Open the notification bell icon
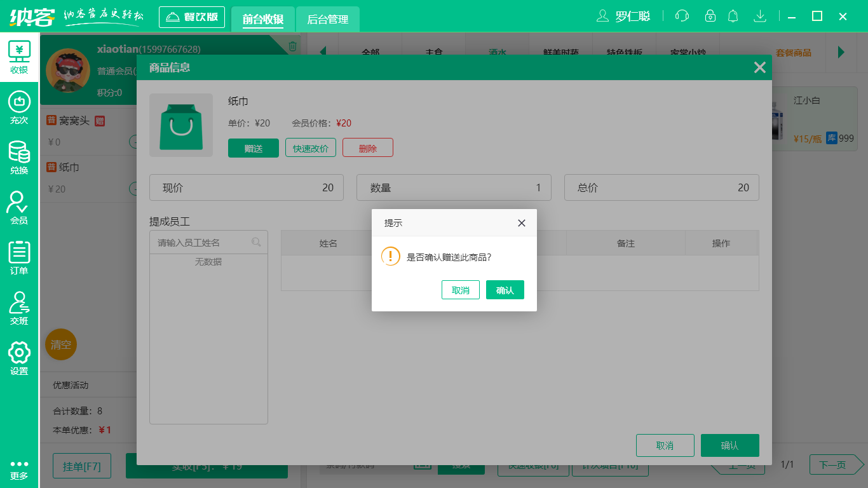The image size is (868, 488). pyautogui.click(x=733, y=15)
